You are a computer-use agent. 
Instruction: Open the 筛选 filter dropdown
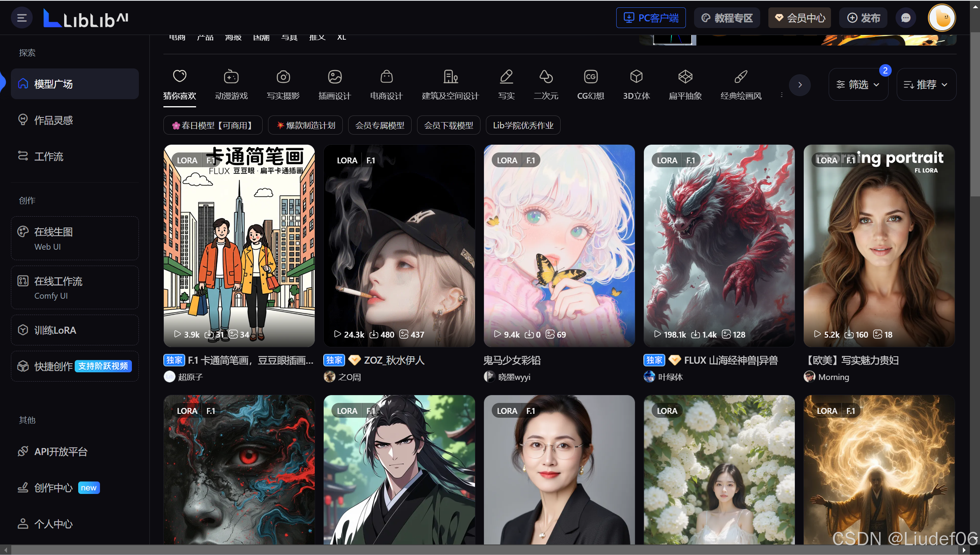[x=858, y=84]
